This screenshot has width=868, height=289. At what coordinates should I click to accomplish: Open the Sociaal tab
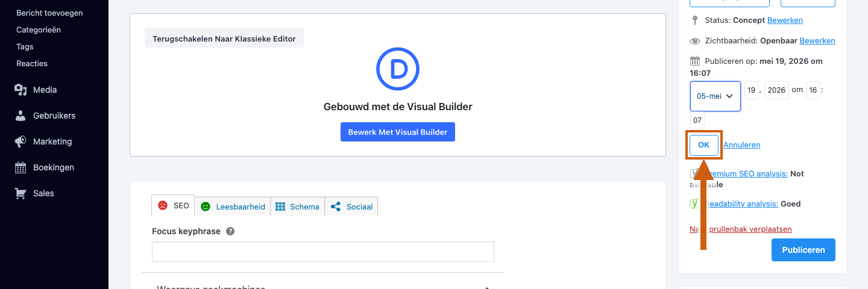pos(351,207)
